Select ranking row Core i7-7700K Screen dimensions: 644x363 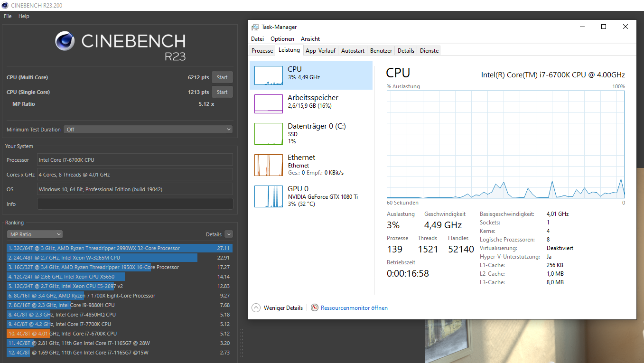point(120,324)
